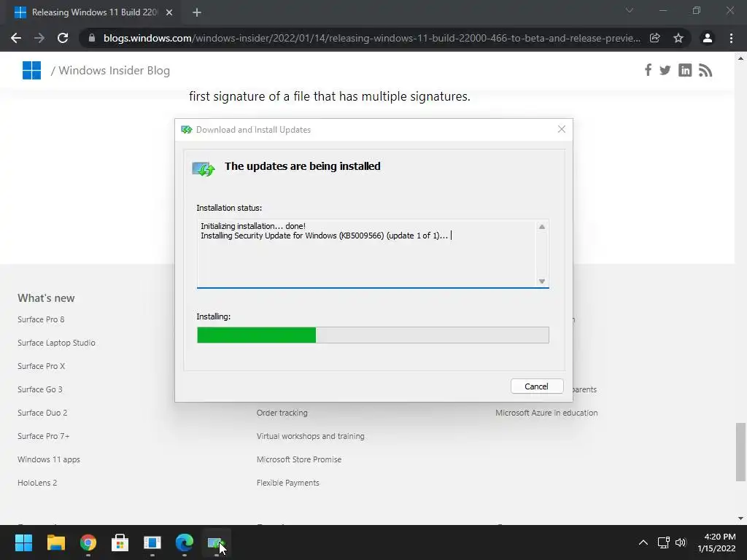Open Virtual workshops and training link

click(x=310, y=436)
